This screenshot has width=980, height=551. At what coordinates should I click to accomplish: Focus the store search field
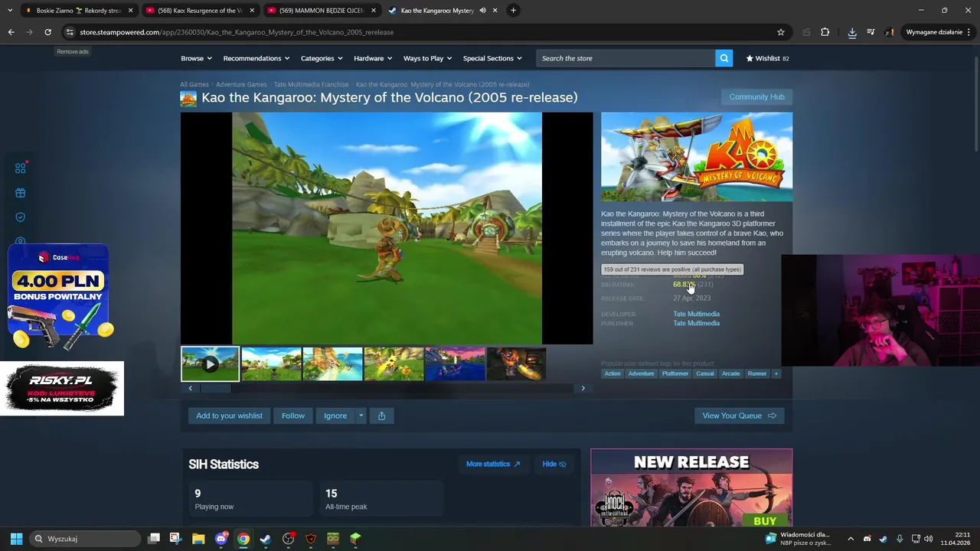[626, 58]
